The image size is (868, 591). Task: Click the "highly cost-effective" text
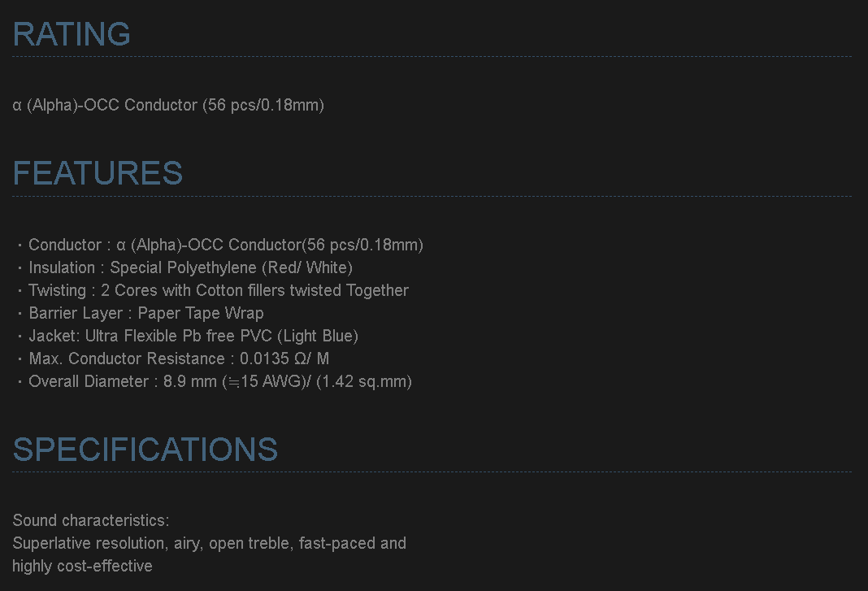(x=82, y=566)
